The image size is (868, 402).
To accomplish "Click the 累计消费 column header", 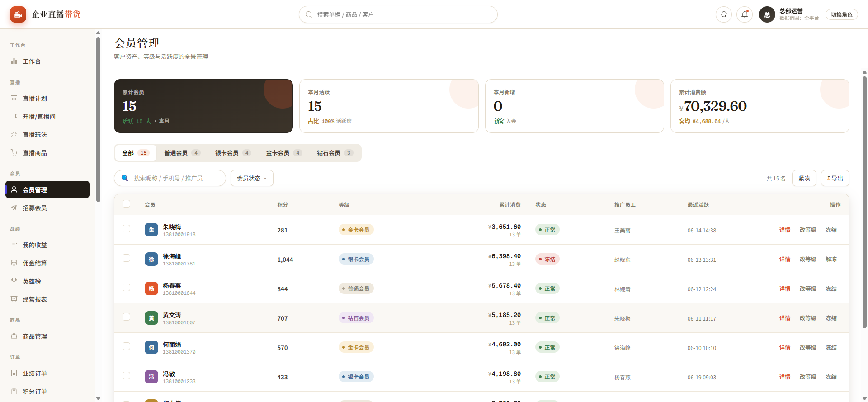I will pyautogui.click(x=510, y=205).
